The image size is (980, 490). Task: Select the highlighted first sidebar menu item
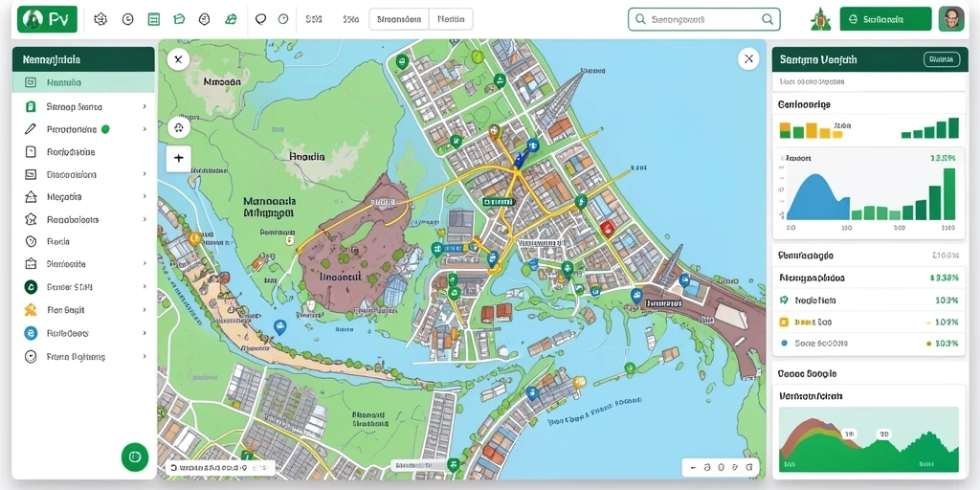click(x=83, y=82)
